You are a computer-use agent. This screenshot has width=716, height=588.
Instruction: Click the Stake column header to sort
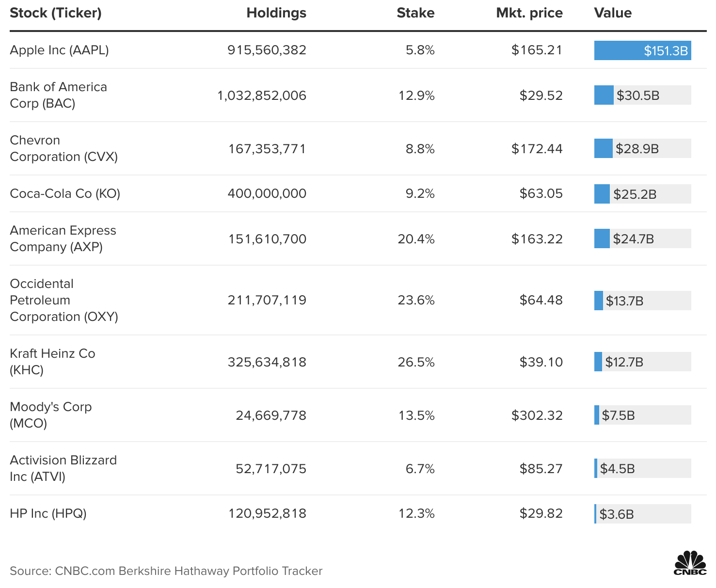tap(415, 13)
